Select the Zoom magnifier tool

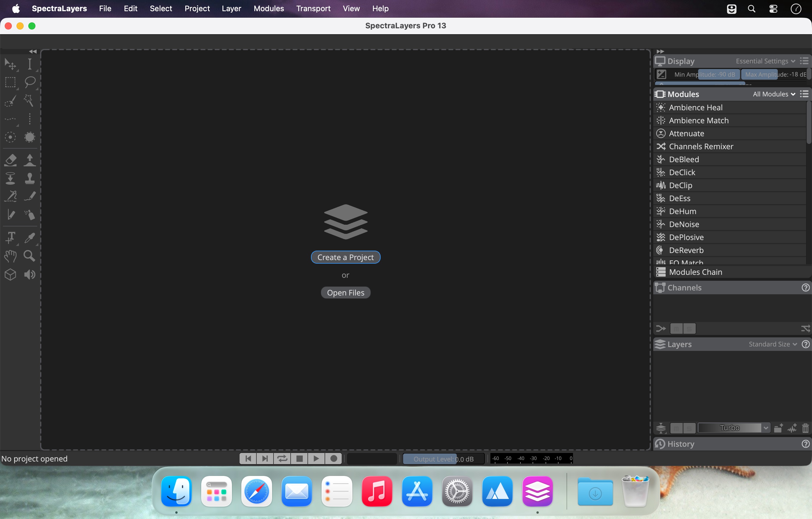pyautogui.click(x=30, y=256)
